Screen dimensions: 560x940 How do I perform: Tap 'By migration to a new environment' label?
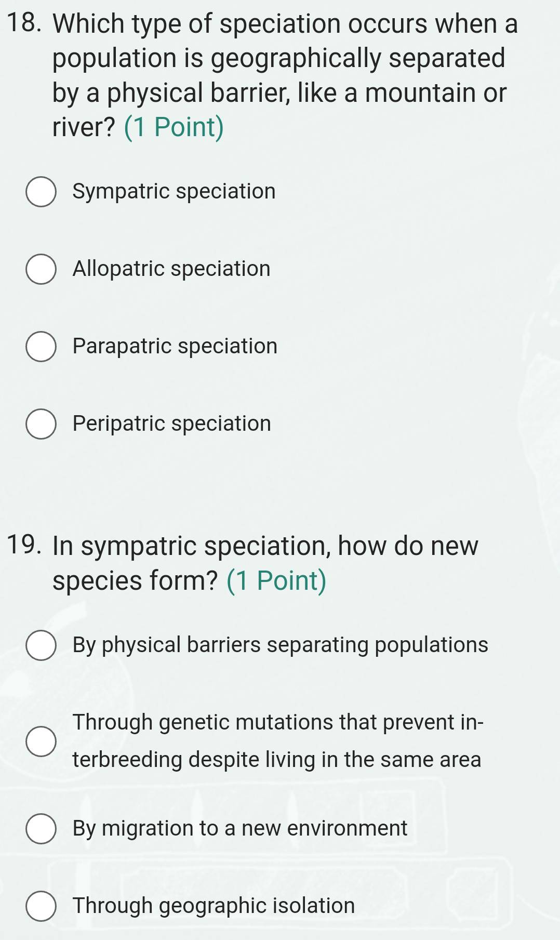pos(240,829)
